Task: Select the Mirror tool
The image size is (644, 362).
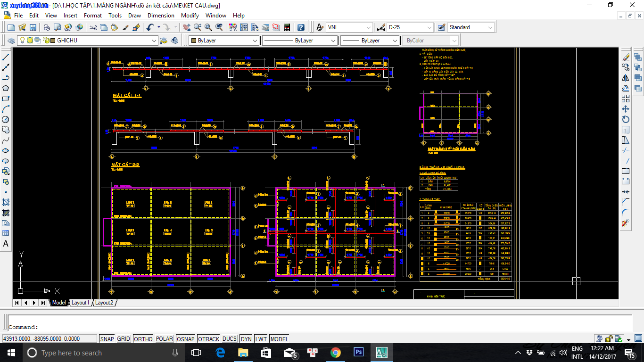Action: click(x=626, y=77)
